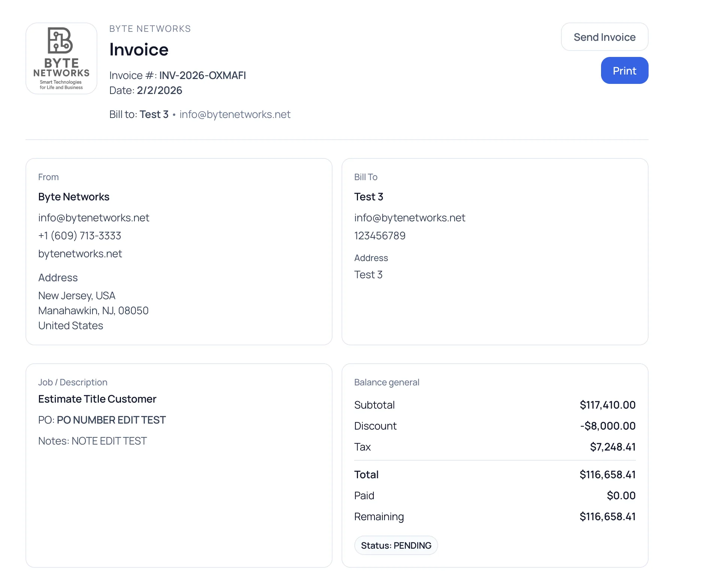
Task: Open the Test 3 customer email link
Action: tap(409, 218)
